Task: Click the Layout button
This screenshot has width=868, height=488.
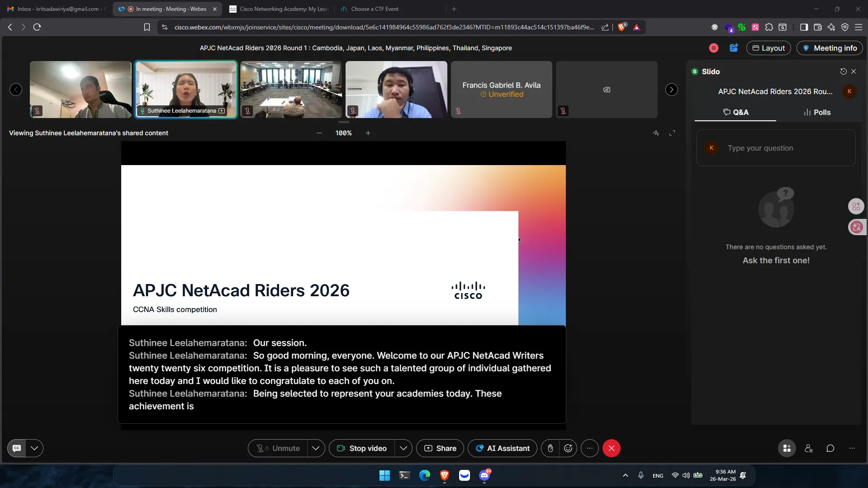Action: pos(768,48)
